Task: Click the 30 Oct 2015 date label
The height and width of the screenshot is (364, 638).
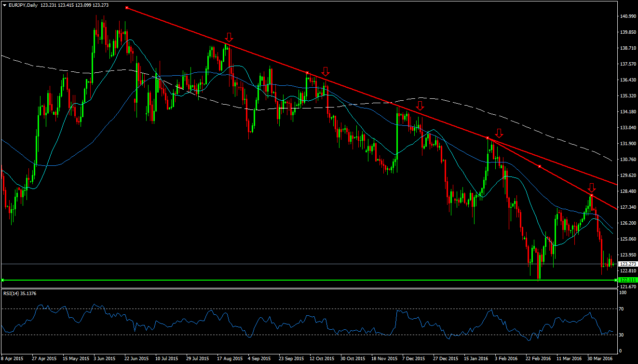Action: 353,359
